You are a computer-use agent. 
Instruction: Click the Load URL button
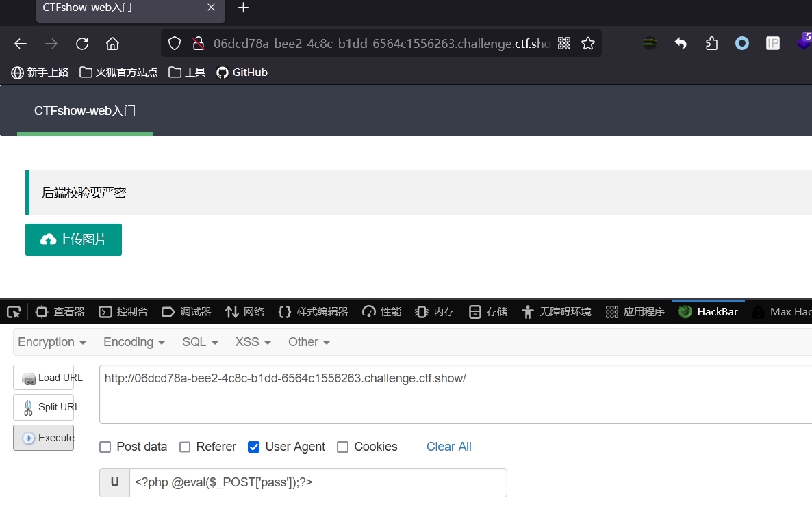44,378
